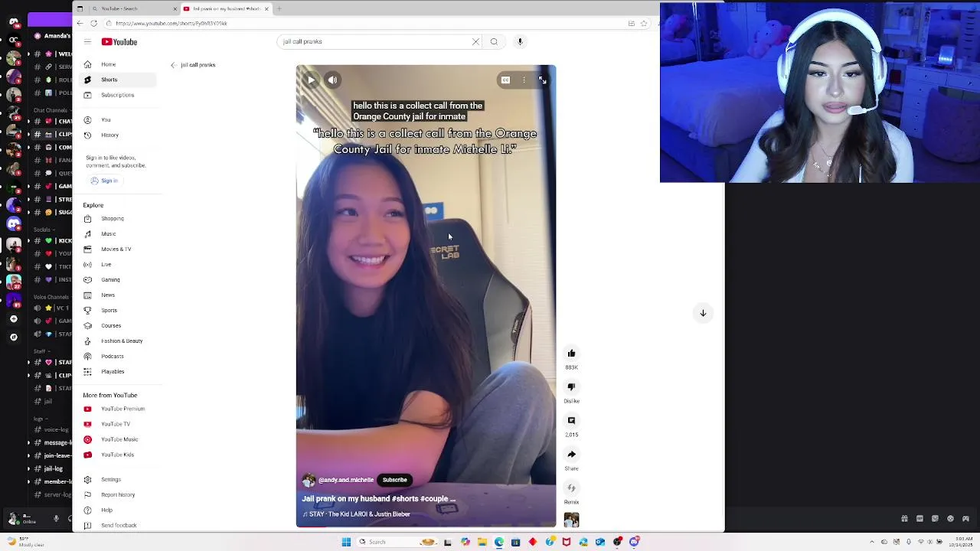Screen dimensions: 980x551
Task: Mute the Shorts video volume
Action: [332, 80]
